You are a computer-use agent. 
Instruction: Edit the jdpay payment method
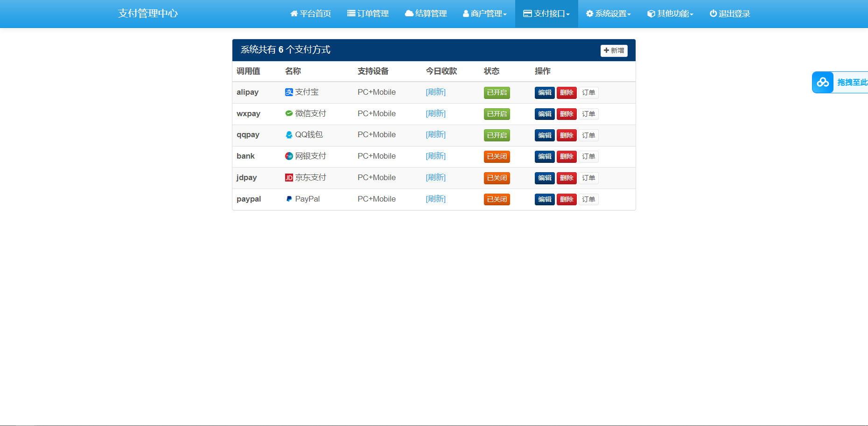click(545, 178)
